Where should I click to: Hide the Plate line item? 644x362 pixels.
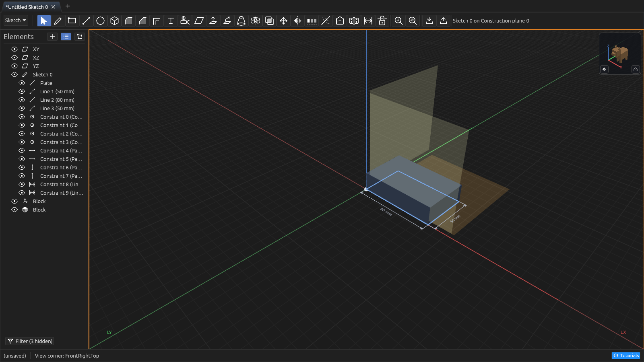coord(22,83)
